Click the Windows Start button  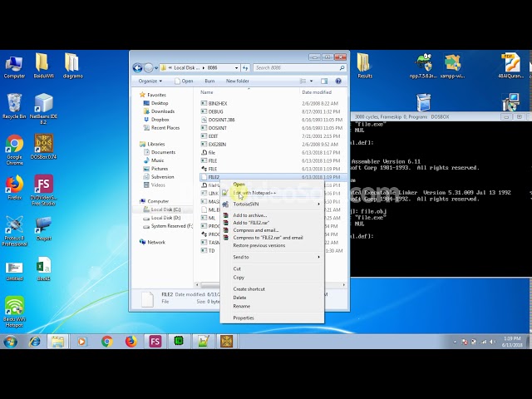pyautogui.click(x=11, y=342)
